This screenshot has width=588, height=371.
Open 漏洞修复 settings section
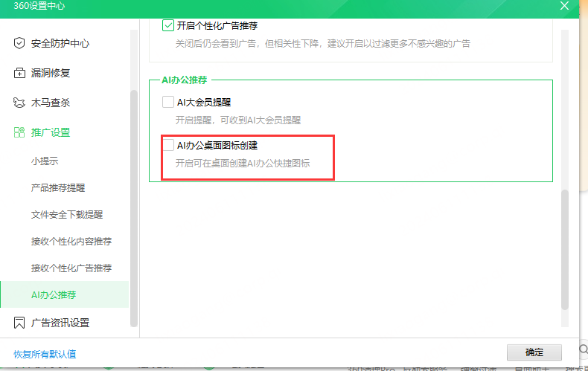[51, 73]
